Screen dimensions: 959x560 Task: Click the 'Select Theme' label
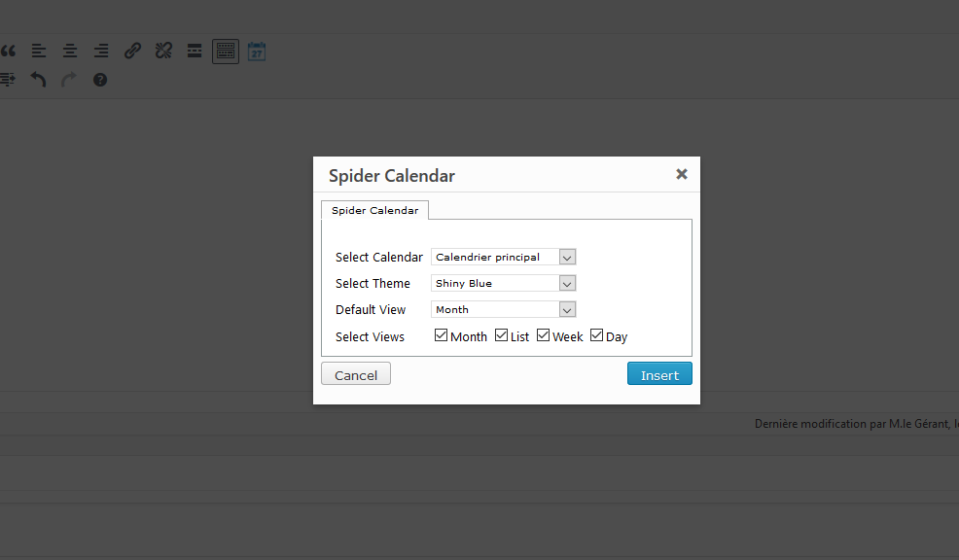(373, 284)
